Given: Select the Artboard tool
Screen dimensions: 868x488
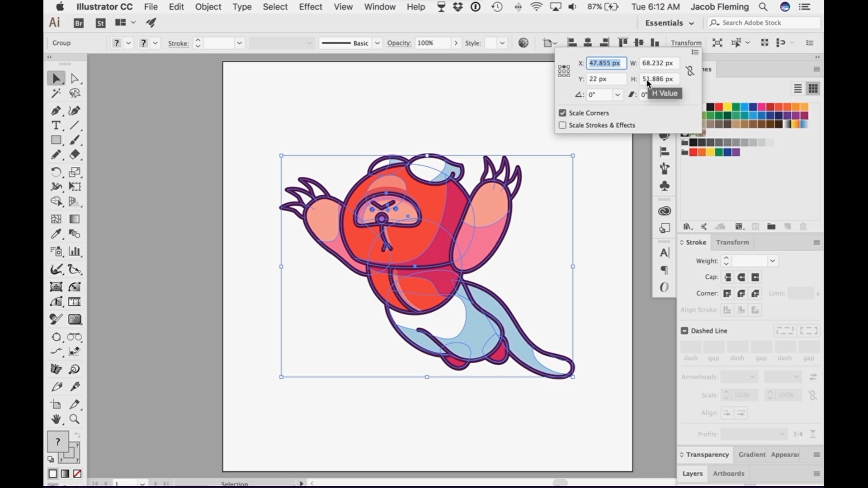Looking at the screenshot, I should click(56, 404).
